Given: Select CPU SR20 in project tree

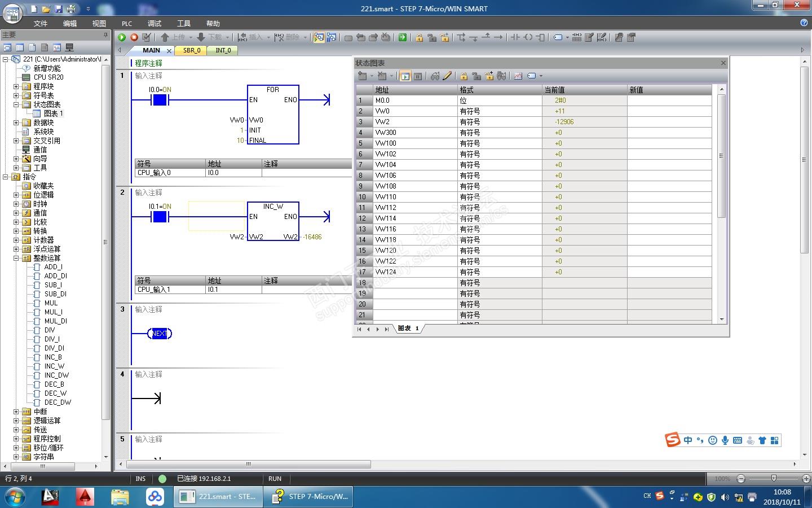Looking at the screenshot, I should click(48, 77).
